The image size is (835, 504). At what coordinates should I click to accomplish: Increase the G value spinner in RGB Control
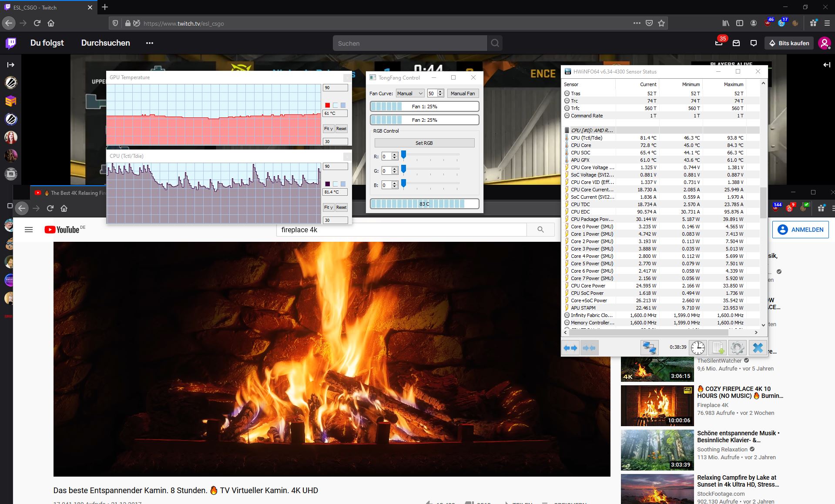coord(395,169)
